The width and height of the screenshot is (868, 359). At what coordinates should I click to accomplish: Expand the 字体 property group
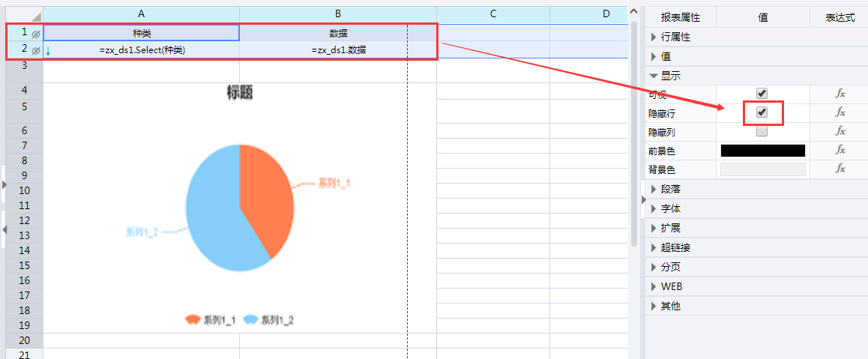tap(654, 208)
